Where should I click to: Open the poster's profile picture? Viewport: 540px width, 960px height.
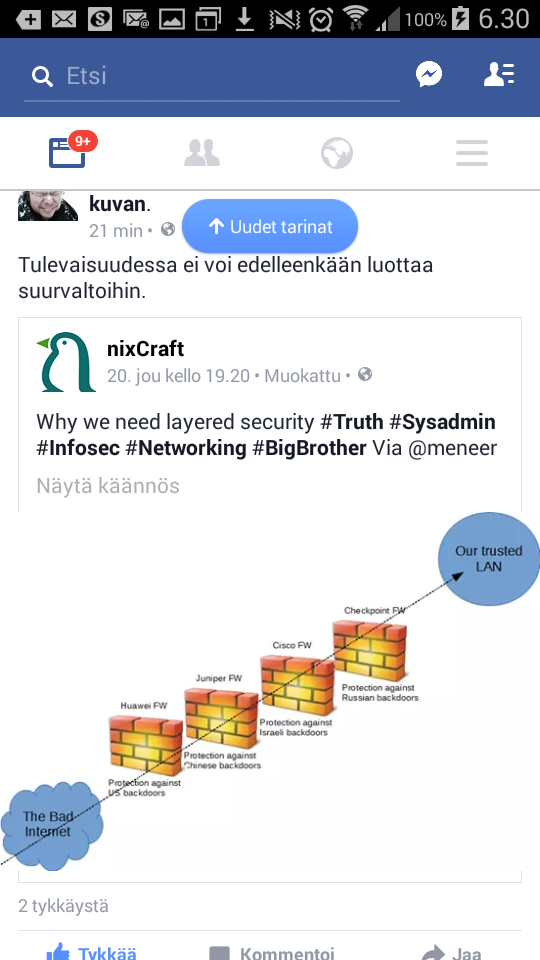pyautogui.click(x=48, y=206)
